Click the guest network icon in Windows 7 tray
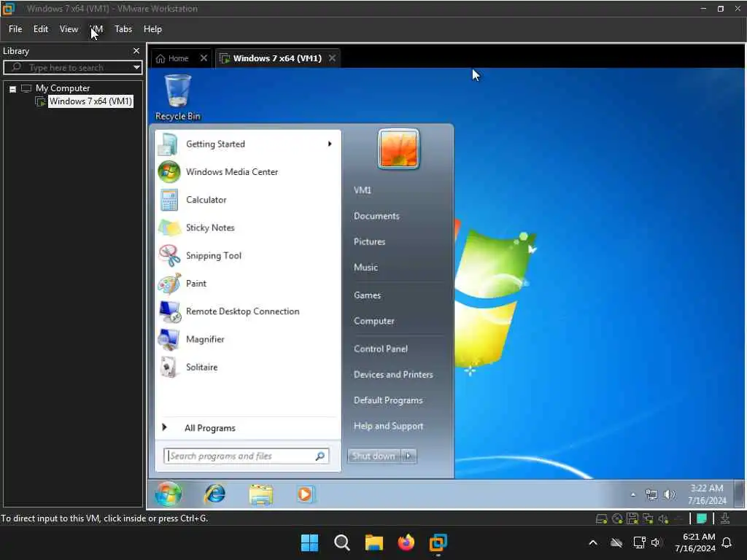 point(651,494)
